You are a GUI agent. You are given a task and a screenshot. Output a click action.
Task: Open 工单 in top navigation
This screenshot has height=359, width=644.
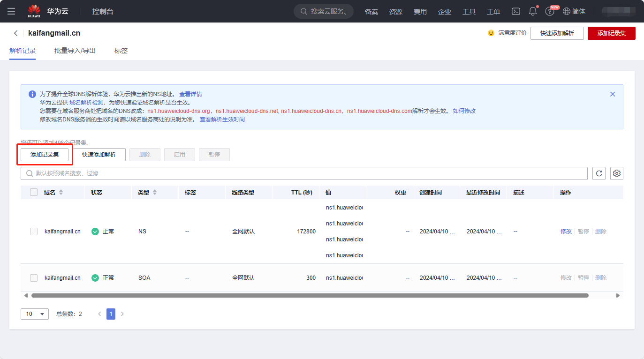tap(493, 12)
